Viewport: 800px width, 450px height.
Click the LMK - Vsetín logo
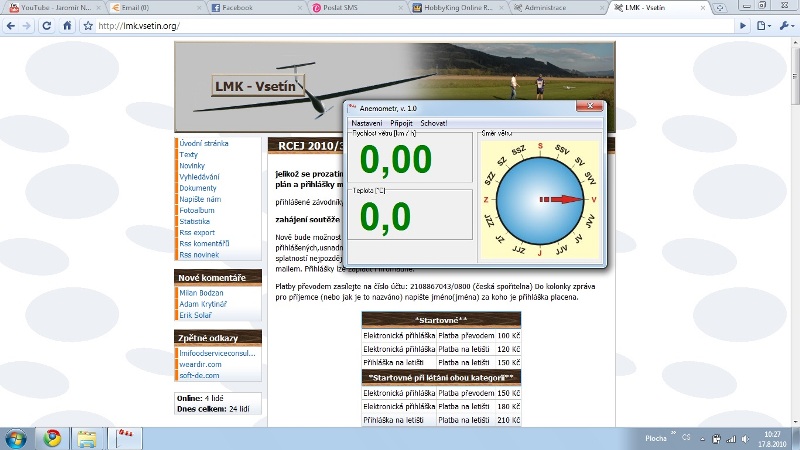coord(258,86)
